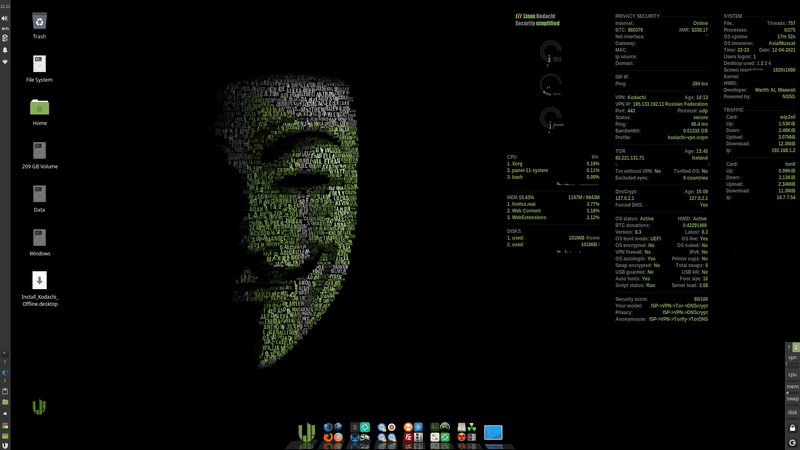This screenshot has width=800, height=450.
Task: Click '1. firefox.real' memory entry
Action: (521, 204)
